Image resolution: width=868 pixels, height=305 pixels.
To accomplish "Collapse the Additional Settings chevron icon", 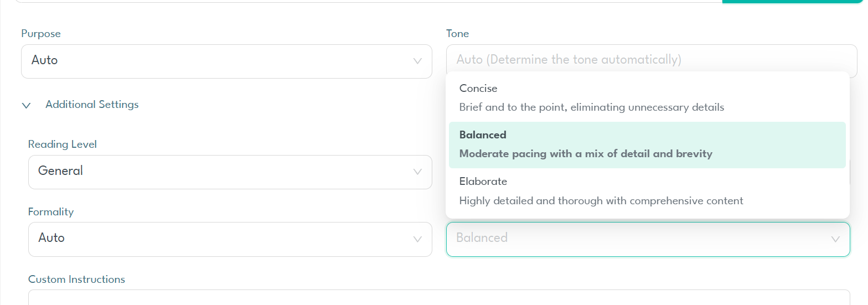I will [x=26, y=105].
